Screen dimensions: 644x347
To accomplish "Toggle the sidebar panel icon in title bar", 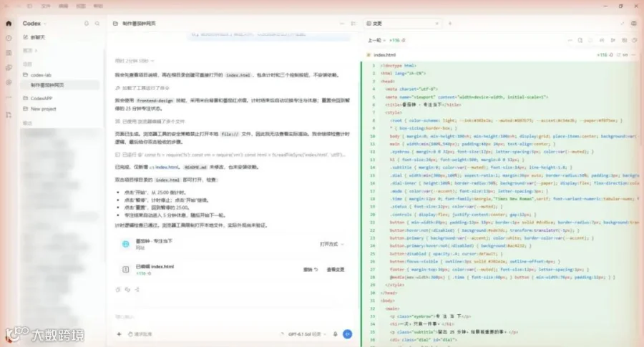I will (29, 6).
